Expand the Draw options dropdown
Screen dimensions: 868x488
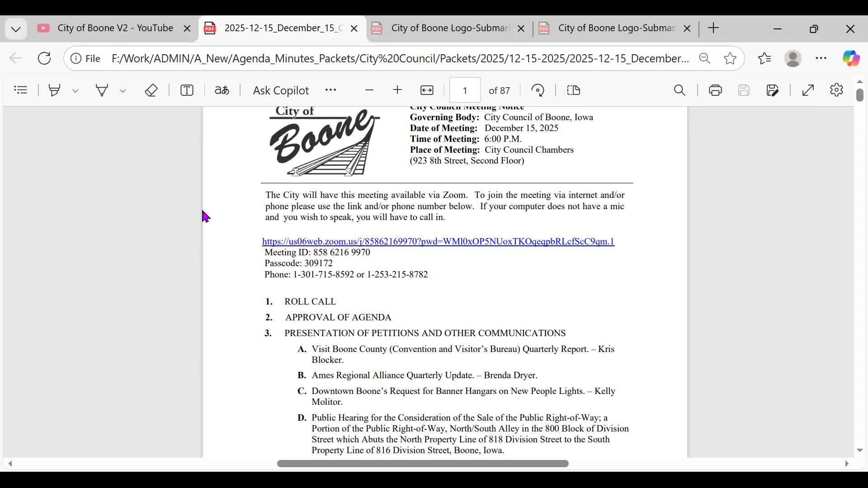pyautogui.click(x=123, y=91)
